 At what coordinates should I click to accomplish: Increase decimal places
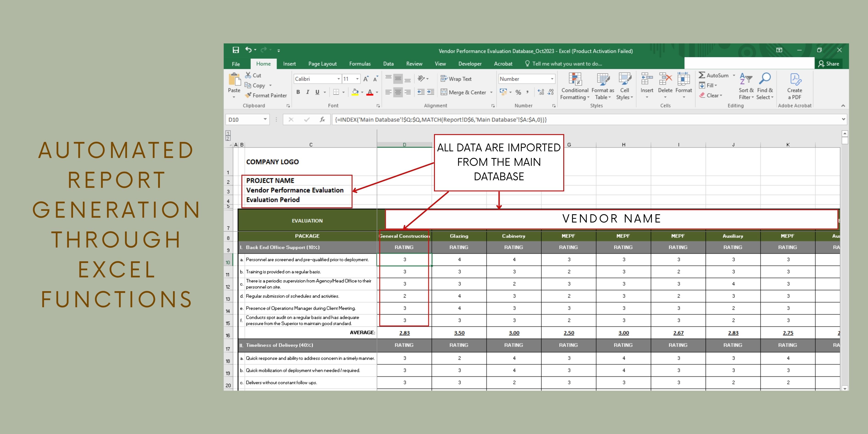coord(541,92)
